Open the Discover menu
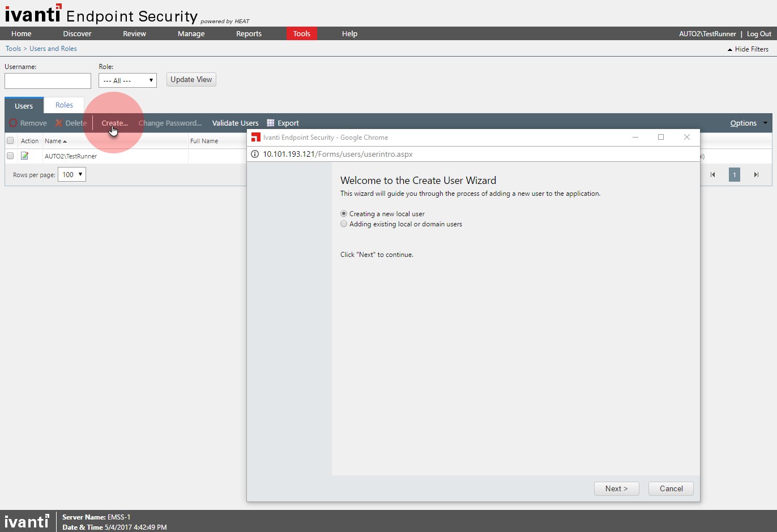 77,33
